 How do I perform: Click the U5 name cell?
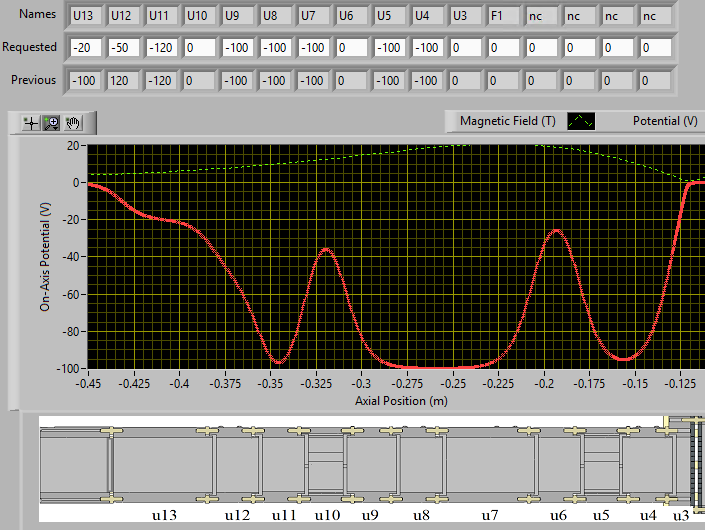coord(390,16)
